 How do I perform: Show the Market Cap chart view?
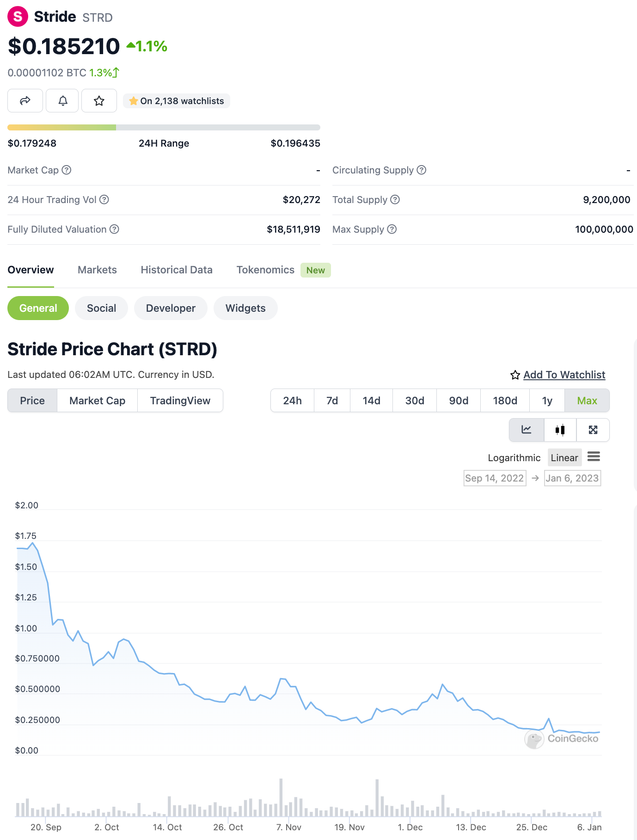click(x=98, y=401)
